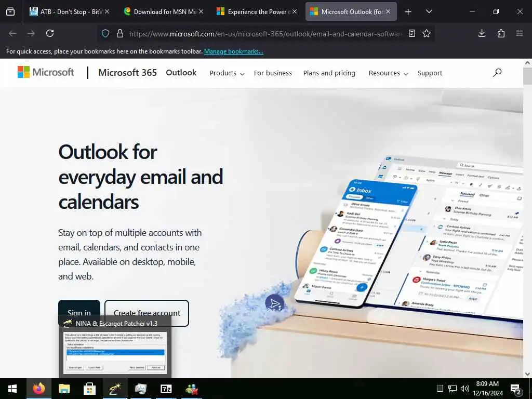Click the Microsoft logo
The image size is (532, 399).
click(x=46, y=72)
